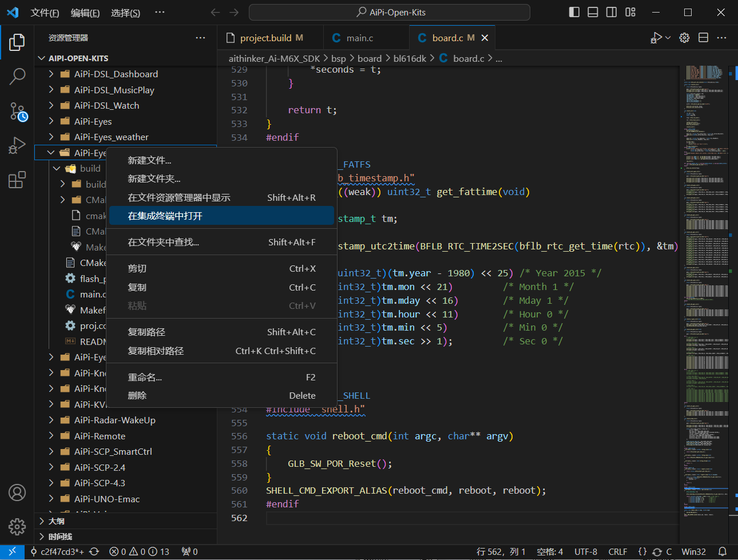Select the AiPi-SCP_SmartCtrl folder

(x=126, y=451)
